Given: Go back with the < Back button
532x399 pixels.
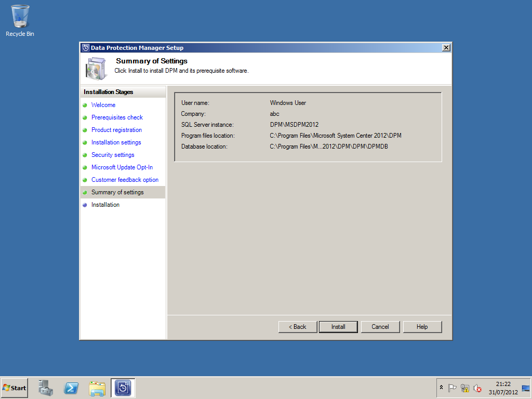Looking at the screenshot, I should [x=298, y=327].
